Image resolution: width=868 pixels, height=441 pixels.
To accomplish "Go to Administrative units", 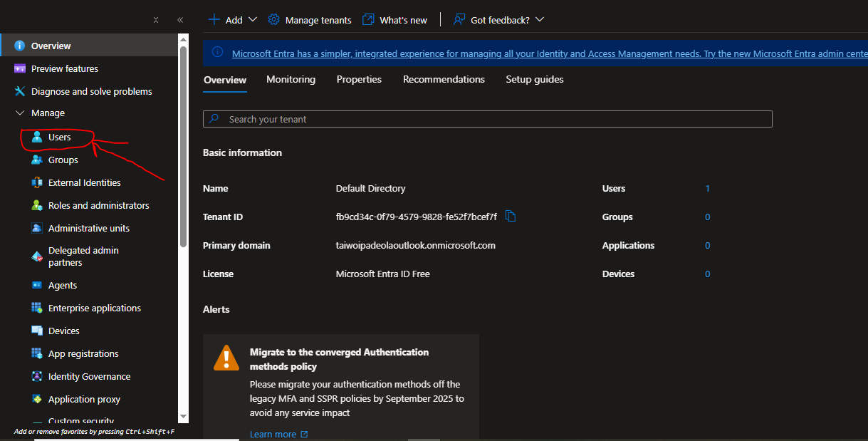I will point(80,228).
